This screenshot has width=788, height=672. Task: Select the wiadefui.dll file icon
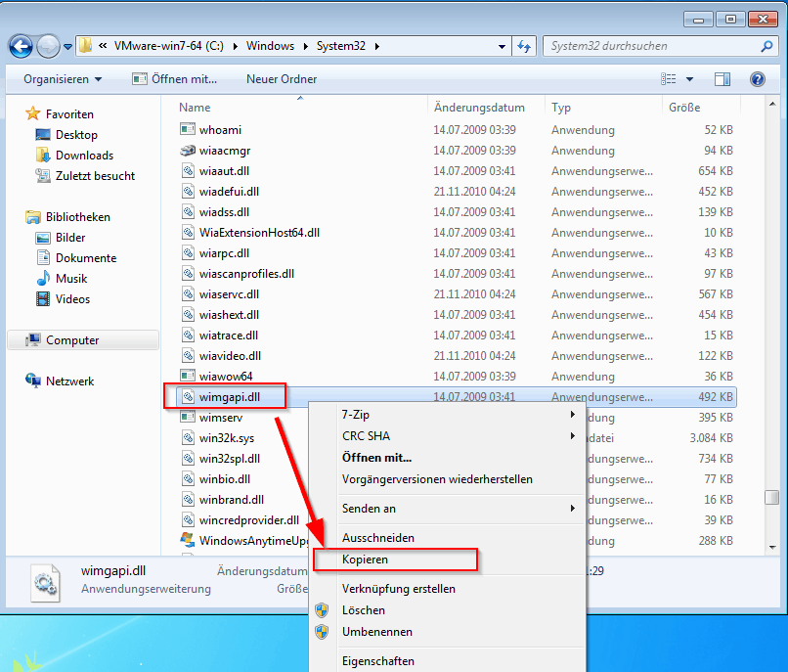188,192
